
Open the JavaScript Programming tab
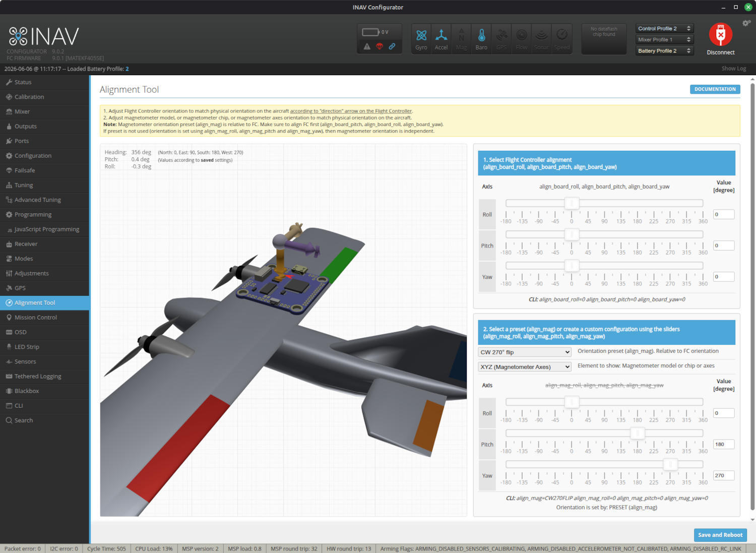coord(44,229)
